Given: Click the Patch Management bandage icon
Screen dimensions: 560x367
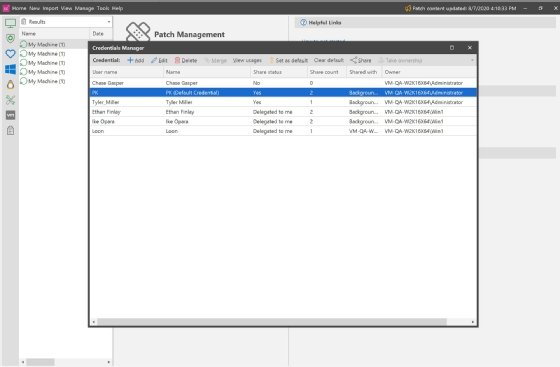Looking at the screenshot, I should click(x=138, y=32).
